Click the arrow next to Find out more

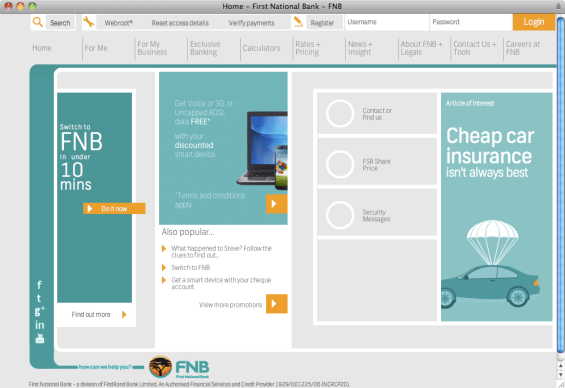[124, 315]
